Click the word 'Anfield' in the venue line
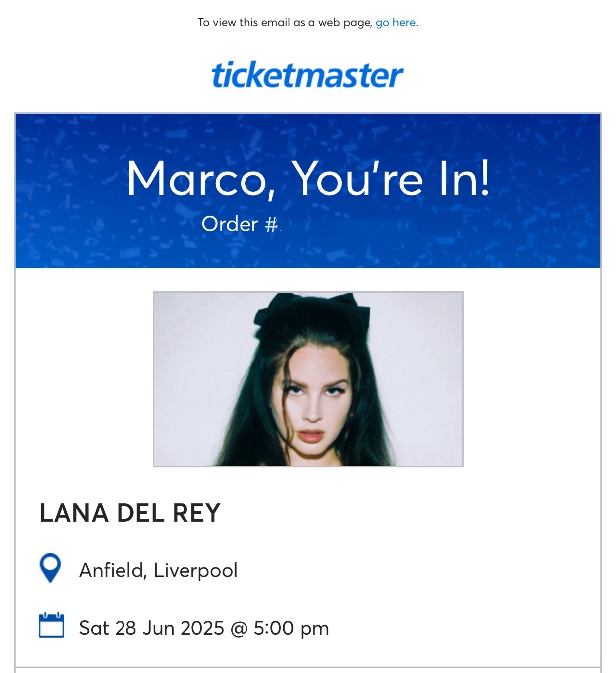 coord(113,570)
